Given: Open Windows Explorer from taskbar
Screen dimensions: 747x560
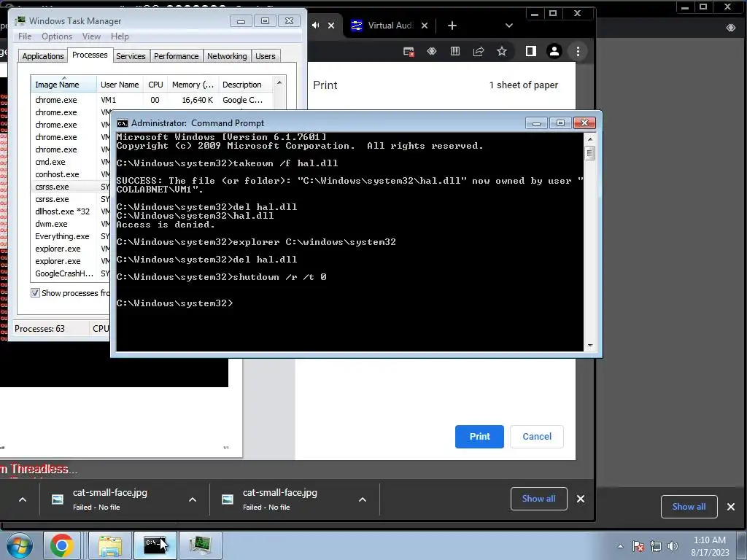Looking at the screenshot, I should (110, 545).
